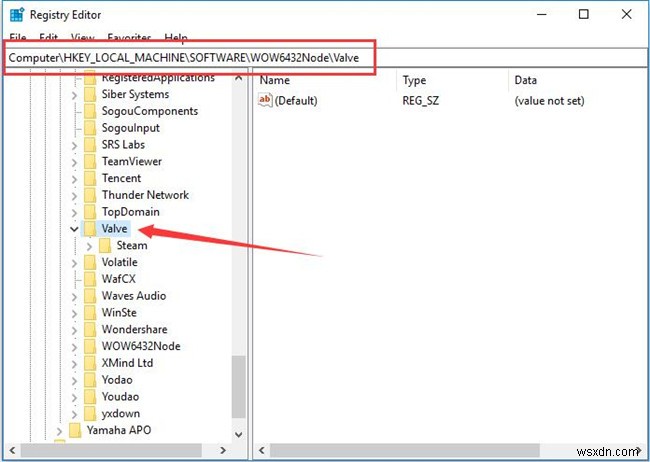Click values pane horizontal scroll left arrow
The height and width of the screenshot is (462, 650).
pyautogui.click(x=262, y=450)
